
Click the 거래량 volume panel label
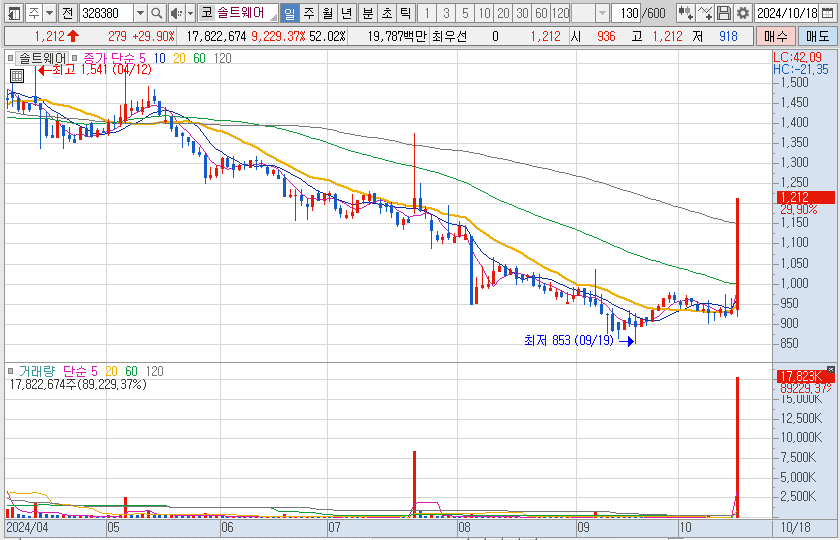click(x=38, y=371)
